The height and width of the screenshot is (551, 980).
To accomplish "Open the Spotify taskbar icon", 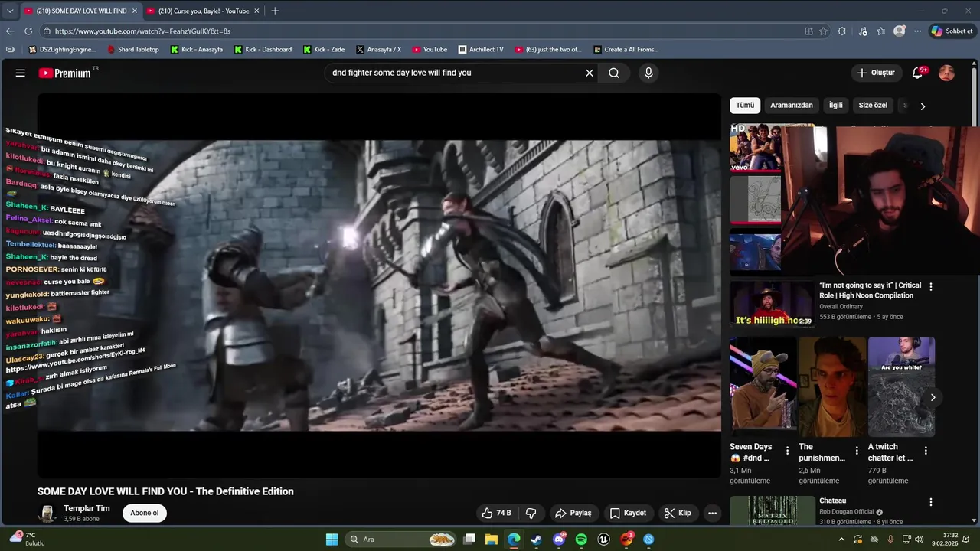I will [581, 540].
